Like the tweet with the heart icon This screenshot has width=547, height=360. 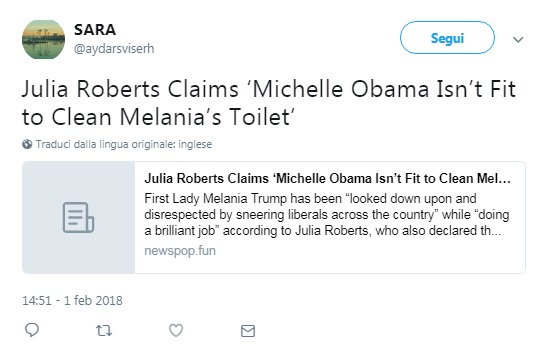pos(176,330)
